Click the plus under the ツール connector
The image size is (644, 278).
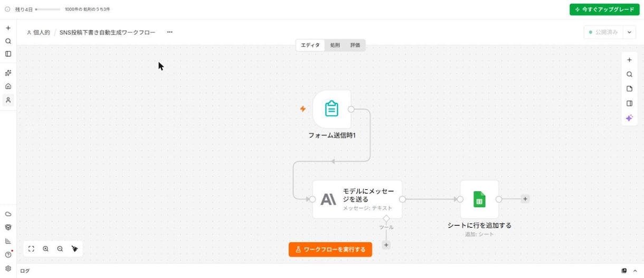point(386,245)
